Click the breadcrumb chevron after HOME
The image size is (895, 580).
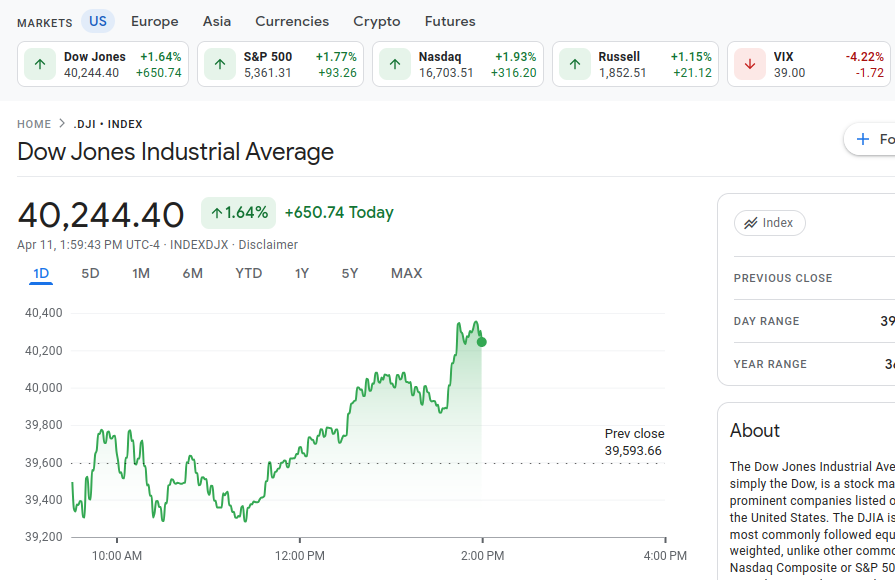(x=62, y=124)
